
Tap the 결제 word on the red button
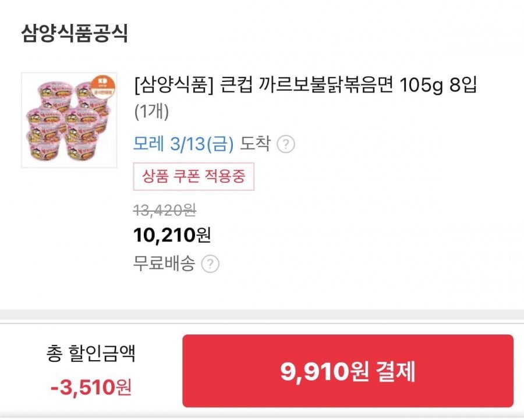395,372
